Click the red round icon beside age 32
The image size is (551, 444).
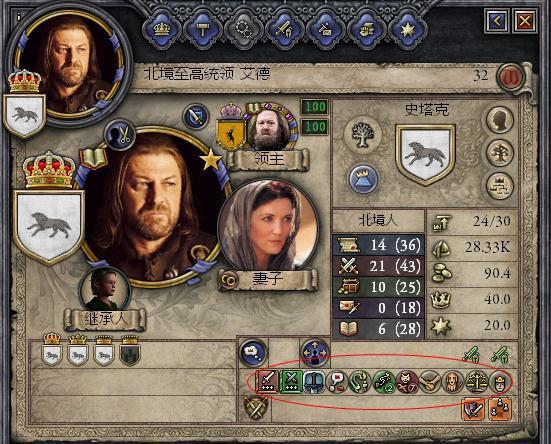(510, 77)
